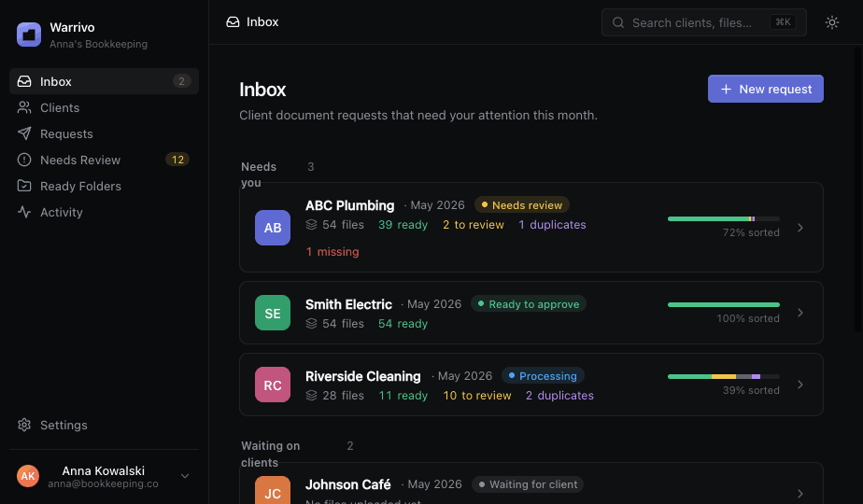Go to Clients in sidebar

coord(104,107)
